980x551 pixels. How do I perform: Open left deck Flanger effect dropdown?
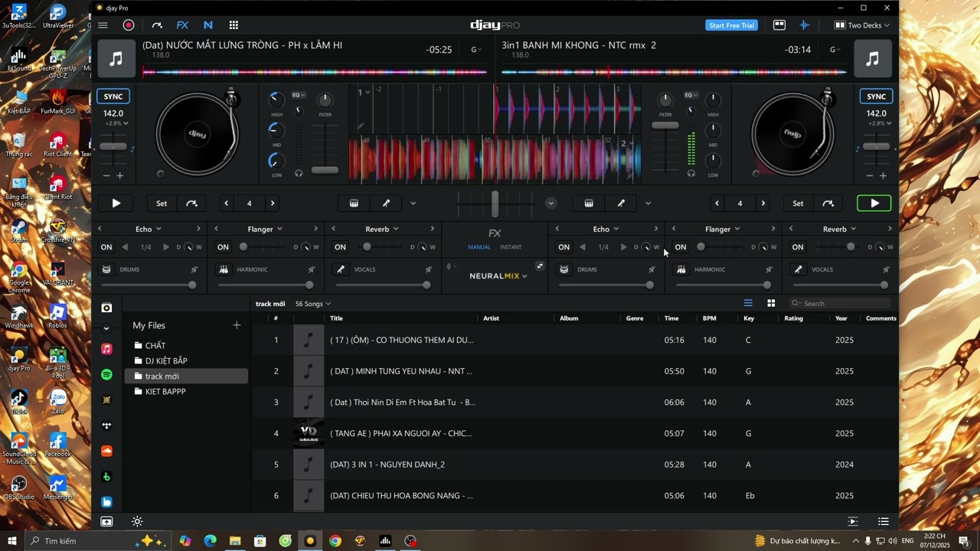[x=265, y=229]
